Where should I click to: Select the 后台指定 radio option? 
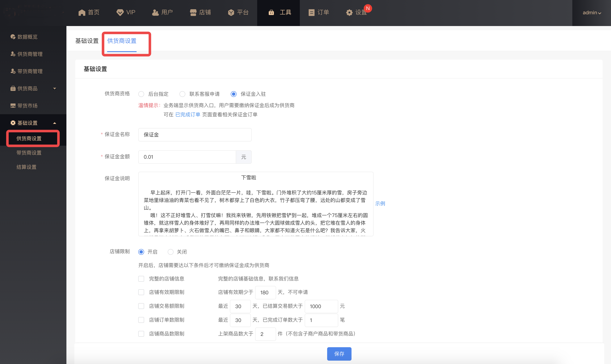coord(141,94)
